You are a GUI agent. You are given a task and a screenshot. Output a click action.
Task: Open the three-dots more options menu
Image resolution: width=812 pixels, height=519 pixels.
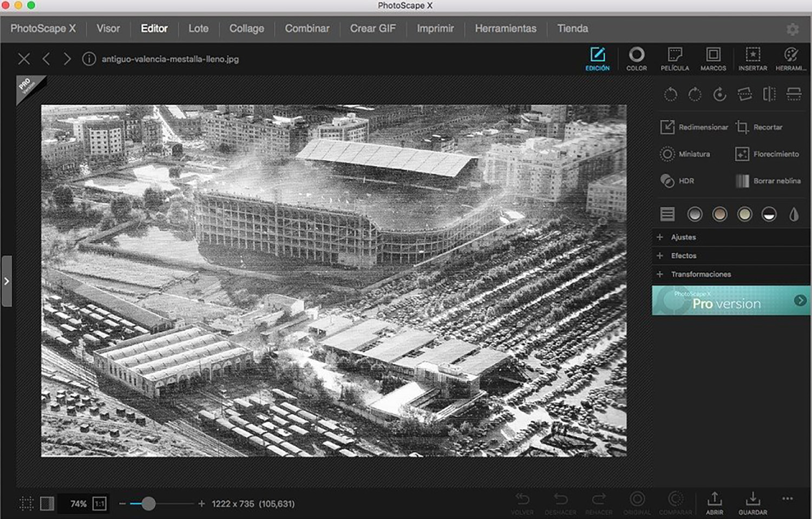click(788, 498)
